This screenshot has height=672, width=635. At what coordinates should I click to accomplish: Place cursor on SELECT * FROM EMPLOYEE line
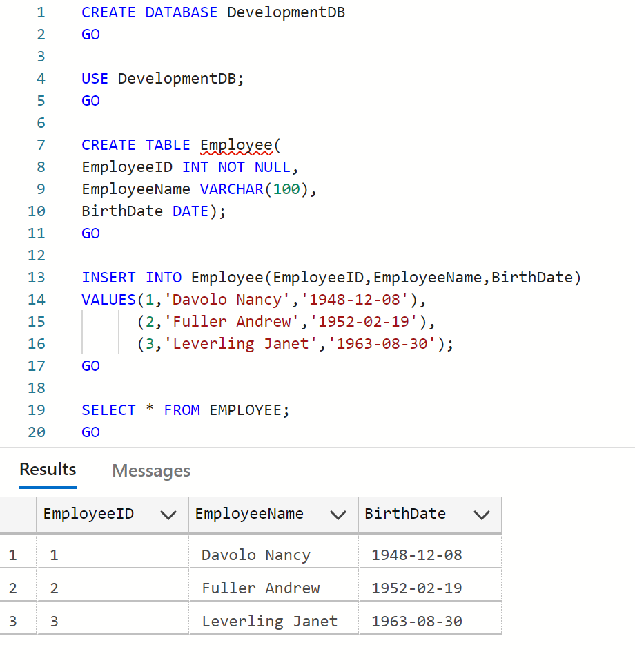(x=186, y=410)
